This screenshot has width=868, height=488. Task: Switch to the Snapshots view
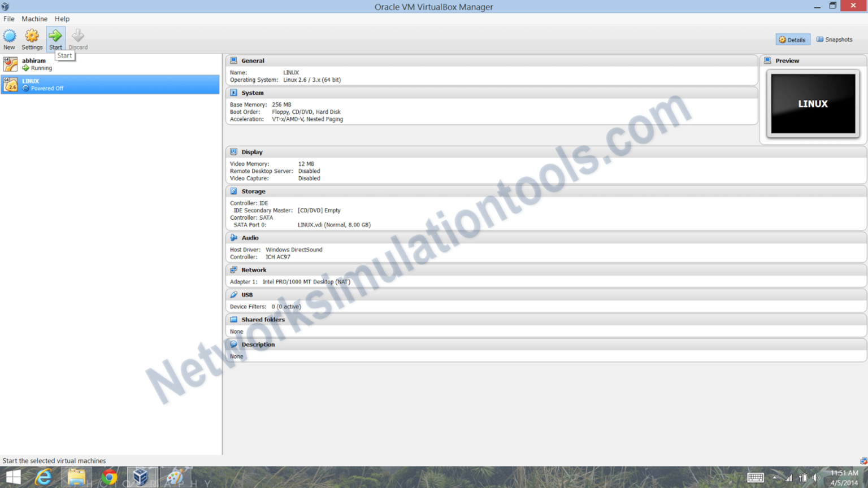[x=835, y=39]
